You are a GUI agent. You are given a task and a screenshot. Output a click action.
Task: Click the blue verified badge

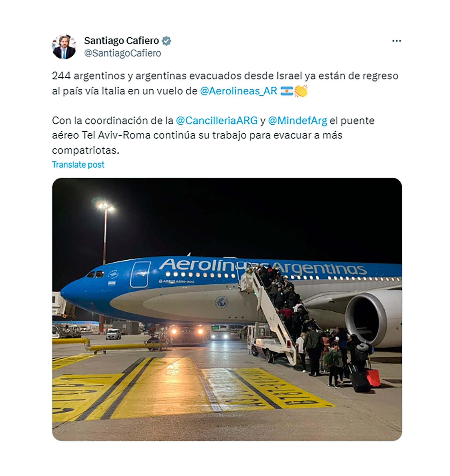click(x=166, y=41)
